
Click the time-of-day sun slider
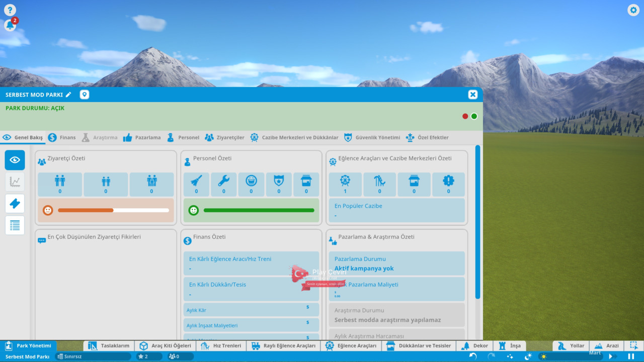click(563, 356)
